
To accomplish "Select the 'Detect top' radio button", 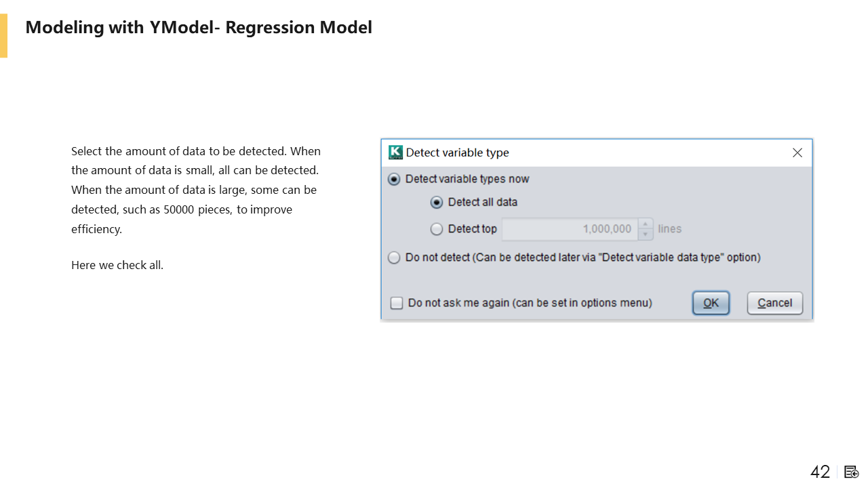I will (437, 229).
